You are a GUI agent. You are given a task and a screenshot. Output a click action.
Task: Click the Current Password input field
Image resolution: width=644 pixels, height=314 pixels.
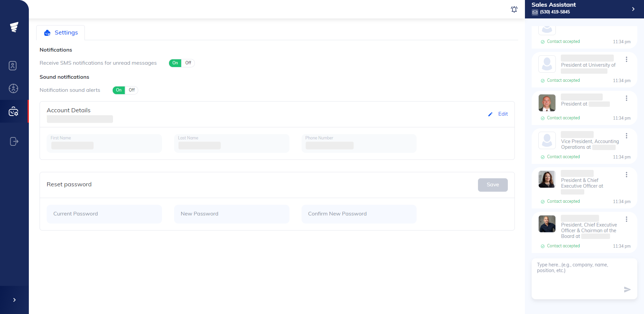coord(104,214)
